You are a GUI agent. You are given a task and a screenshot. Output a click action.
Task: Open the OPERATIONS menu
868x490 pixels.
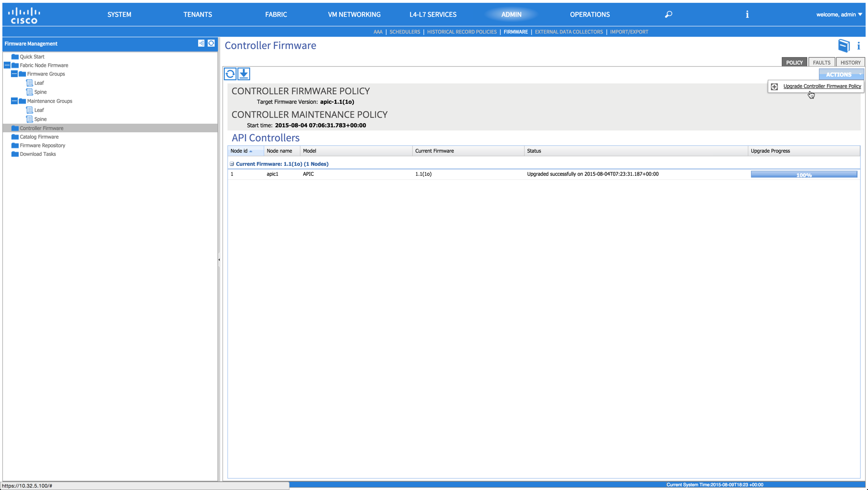click(x=589, y=14)
